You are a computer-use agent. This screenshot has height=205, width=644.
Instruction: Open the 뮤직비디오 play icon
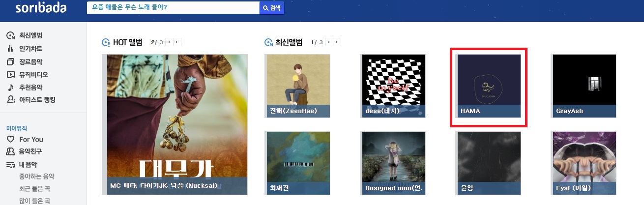(x=10, y=75)
